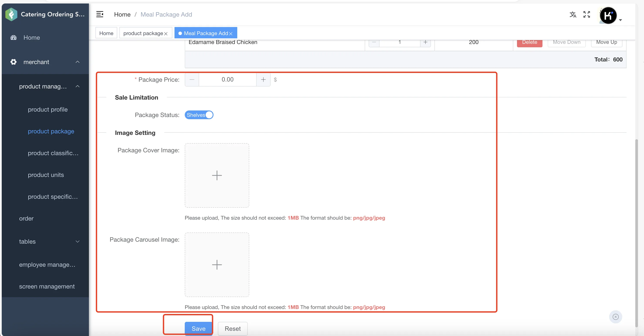Open order menu item

pyautogui.click(x=26, y=218)
